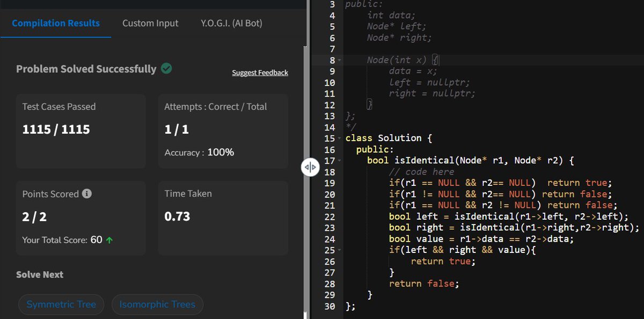Collapse the class Solution fold at line 15
Screen dimensions: 644x319
coord(340,139)
